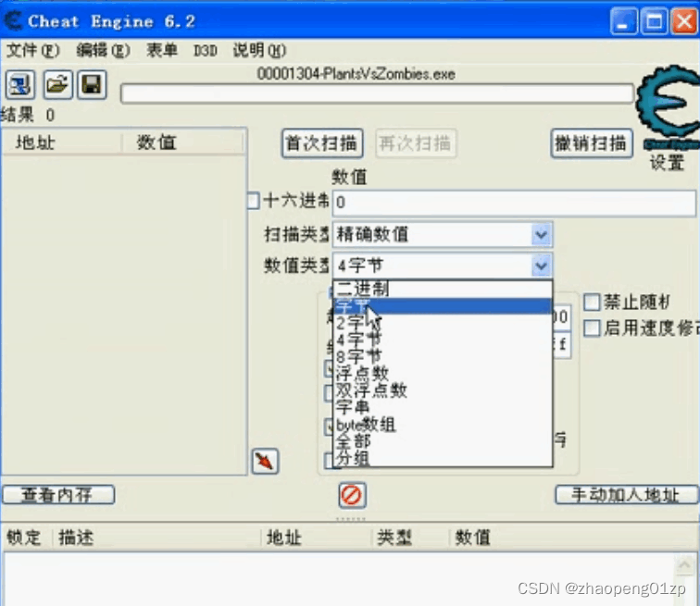Open the process list computer icon
This screenshot has height=606, width=700.
pyautogui.click(x=20, y=84)
